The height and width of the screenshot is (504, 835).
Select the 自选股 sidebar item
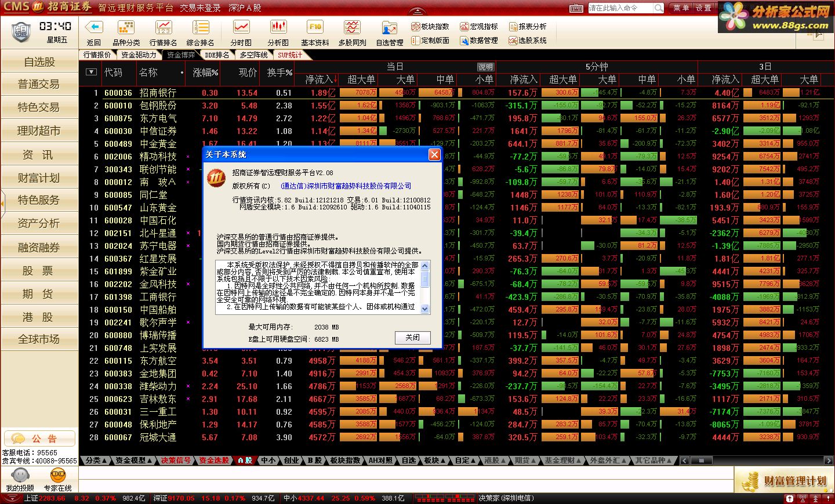(x=39, y=61)
